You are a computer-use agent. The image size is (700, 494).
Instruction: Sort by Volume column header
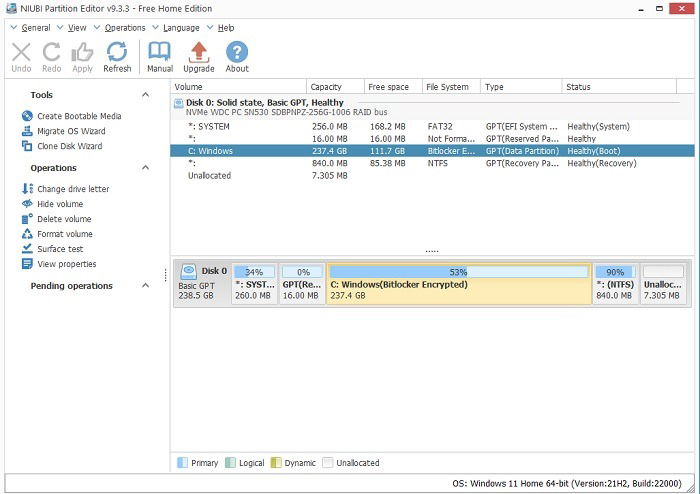click(x=238, y=87)
